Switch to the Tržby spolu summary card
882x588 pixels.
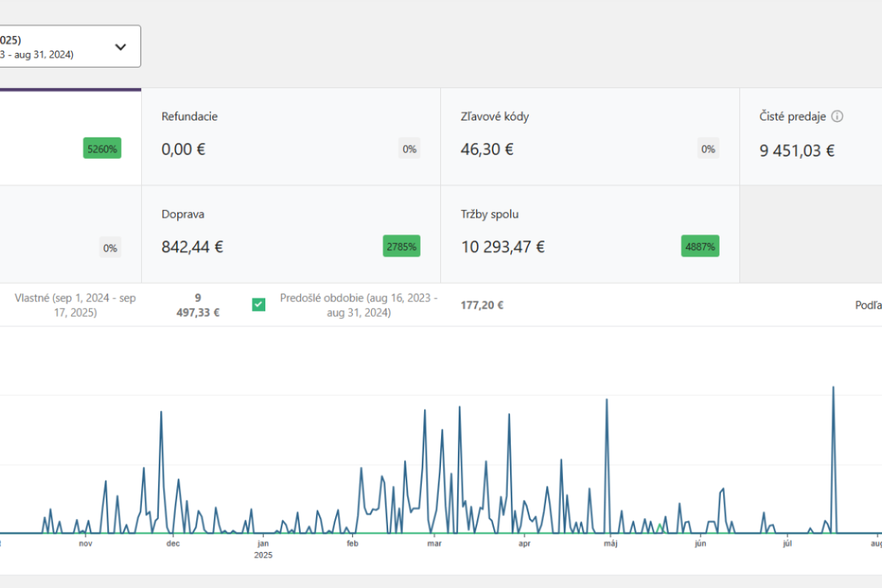(589, 234)
